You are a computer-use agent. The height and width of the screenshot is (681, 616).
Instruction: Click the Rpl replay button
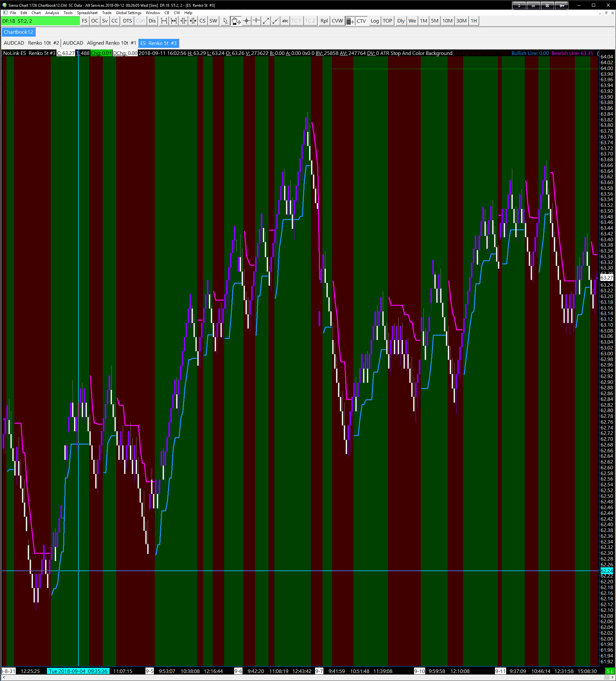tap(324, 21)
